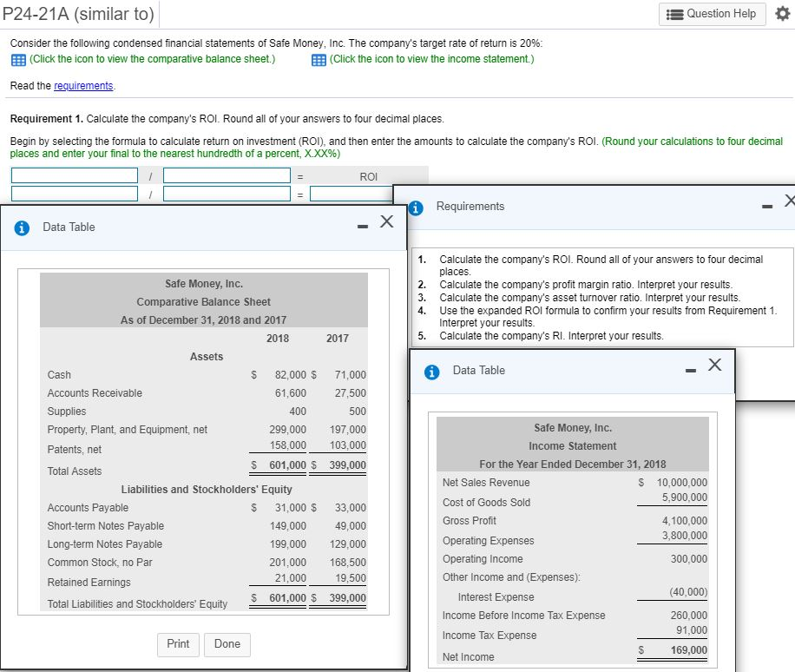Click the comparative balance sheet table icon
This screenshot has width=795, height=672.
pos(18,60)
